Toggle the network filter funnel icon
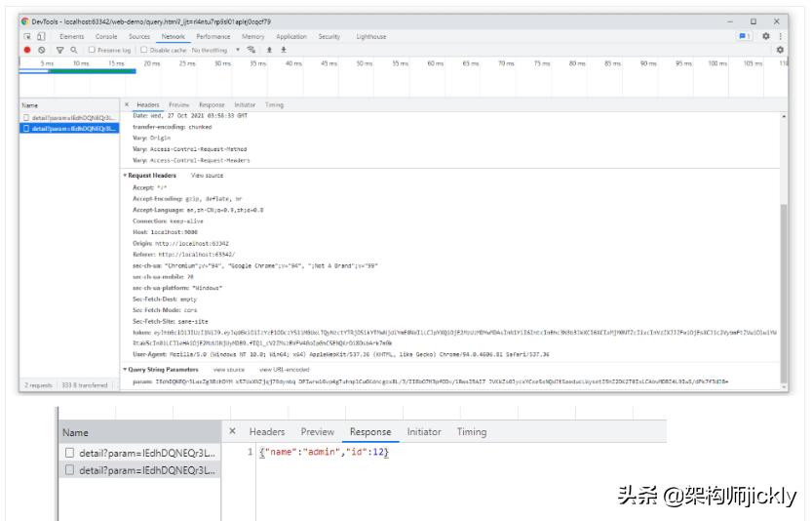Viewport: 812px width, 521px height. pyautogui.click(x=60, y=50)
